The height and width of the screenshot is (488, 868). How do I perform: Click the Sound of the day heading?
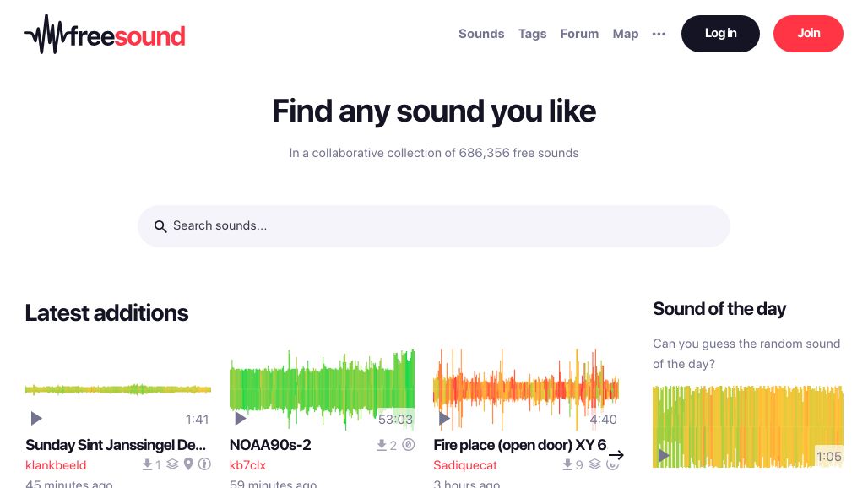coord(719,309)
